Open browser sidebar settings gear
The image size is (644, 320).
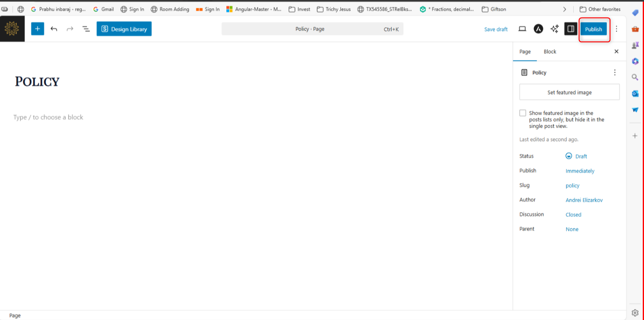point(635,313)
